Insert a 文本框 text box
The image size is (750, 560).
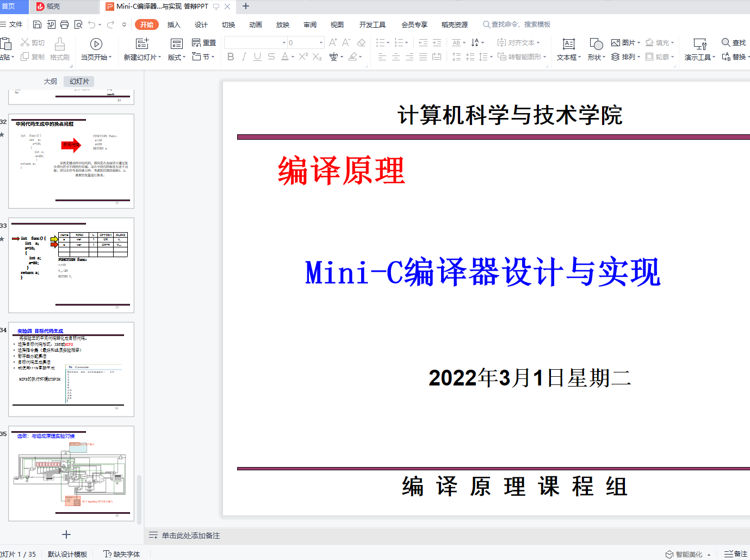568,49
